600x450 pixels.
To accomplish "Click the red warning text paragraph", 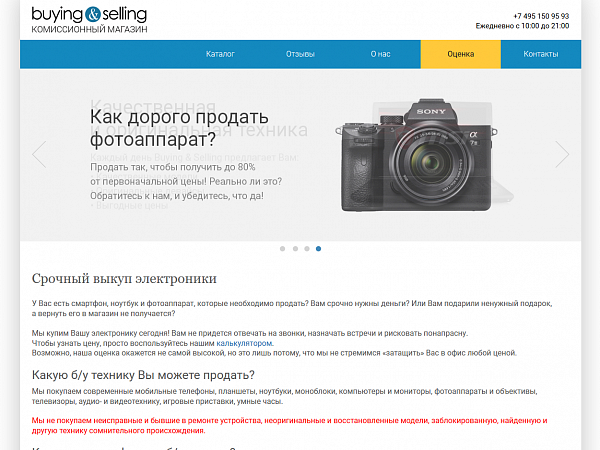I will 289,426.
